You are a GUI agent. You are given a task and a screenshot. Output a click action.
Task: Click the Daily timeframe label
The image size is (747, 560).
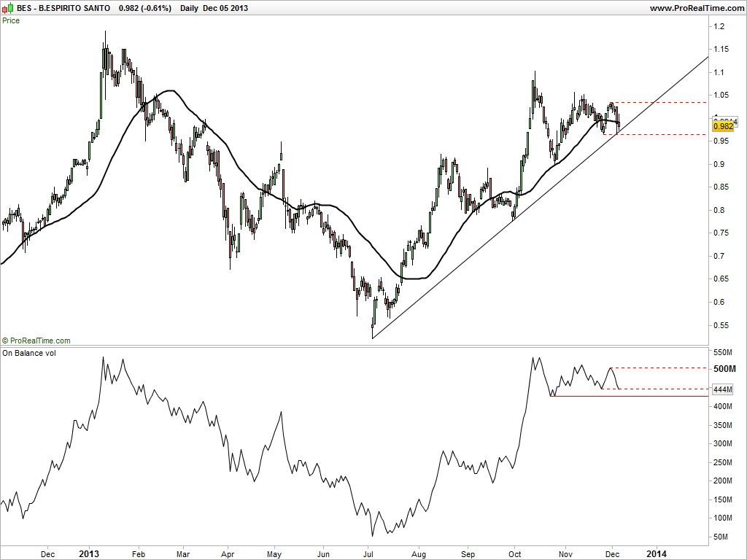click(189, 8)
